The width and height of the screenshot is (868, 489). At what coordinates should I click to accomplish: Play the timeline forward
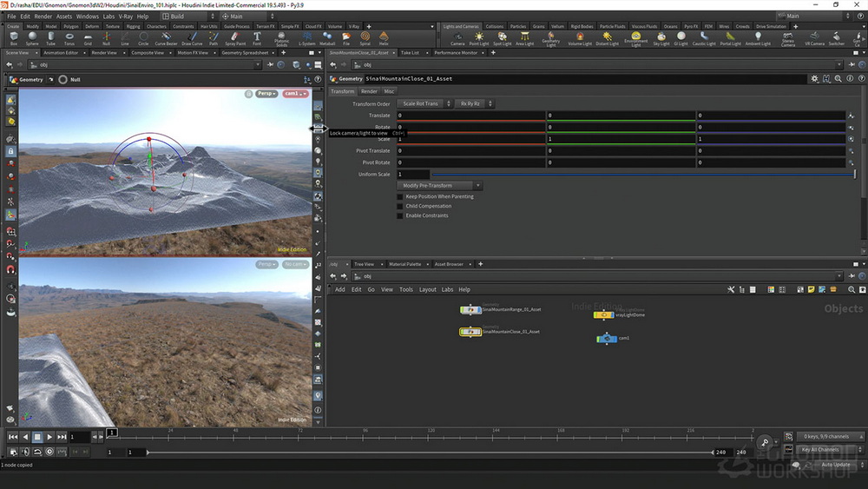(49, 437)
